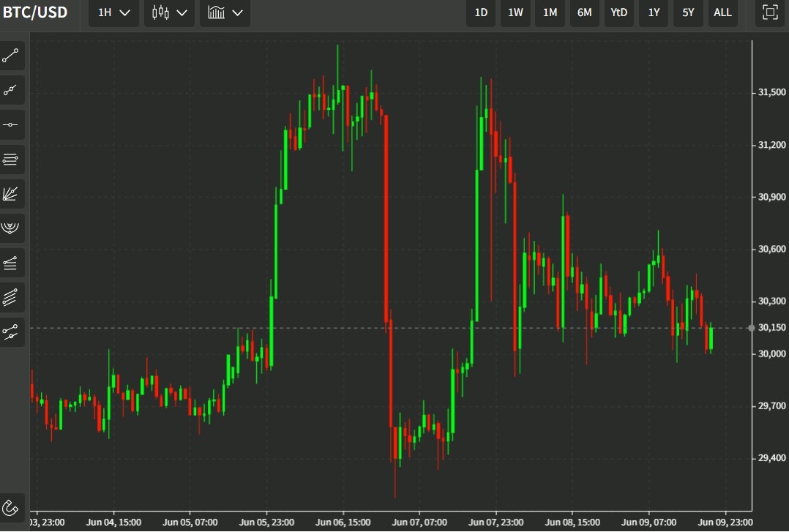This screenshot has height=532, width=789.
Task: Set chart range to ALL
Action: (722, 12)
